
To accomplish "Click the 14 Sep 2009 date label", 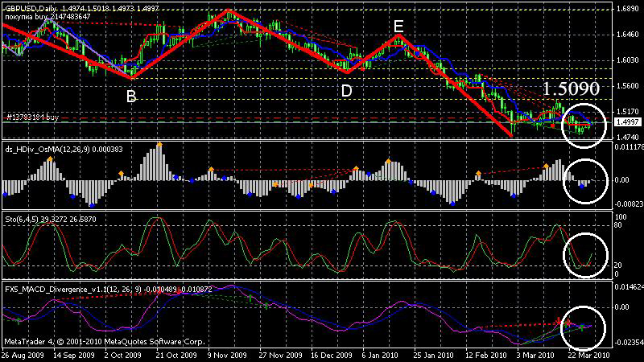I will [74, 355].
